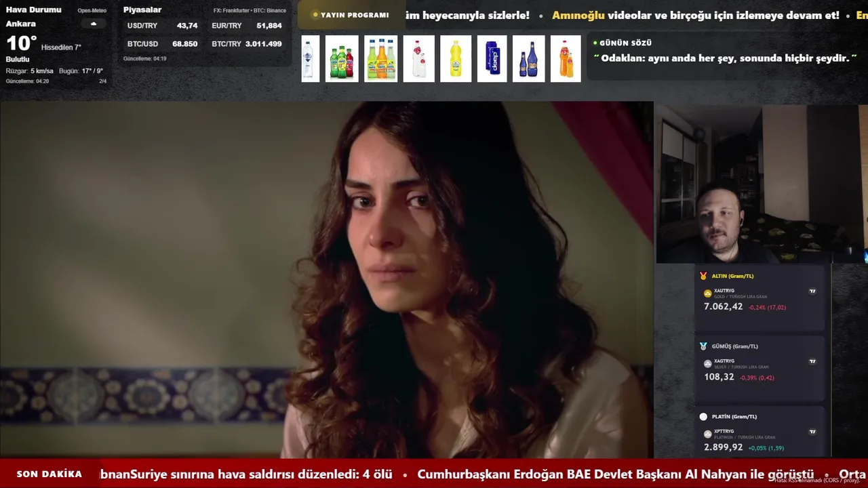The height and width of the screenshot is (488, 868).
Task: Click the silver price 108,32
Action: point(719,377)
